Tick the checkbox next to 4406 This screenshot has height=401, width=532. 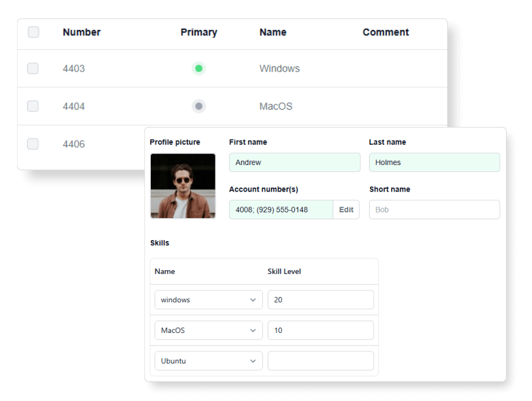[x=33, y=144]
